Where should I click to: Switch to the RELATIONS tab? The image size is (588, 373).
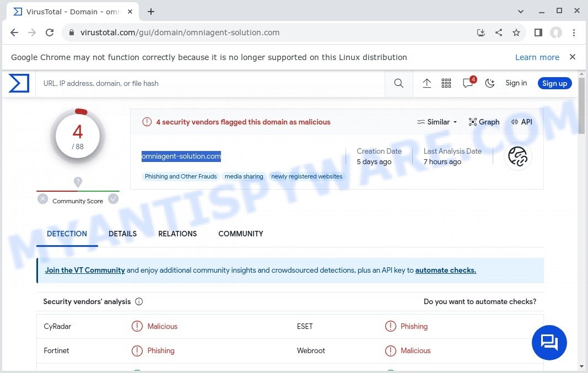177,234
